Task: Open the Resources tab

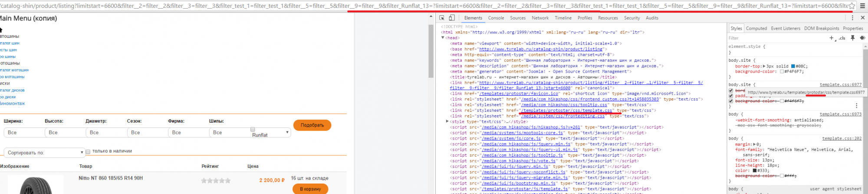Action: (608, 18)
